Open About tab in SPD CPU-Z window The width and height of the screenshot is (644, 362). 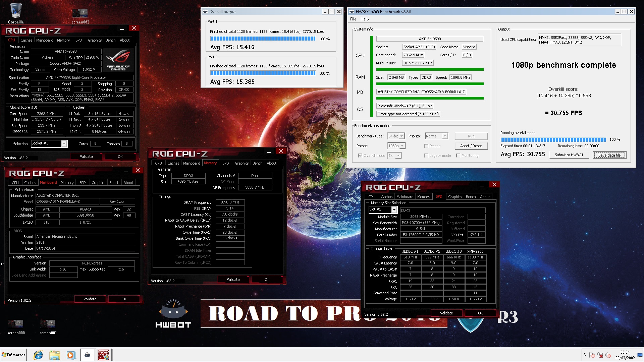(485, 197)
